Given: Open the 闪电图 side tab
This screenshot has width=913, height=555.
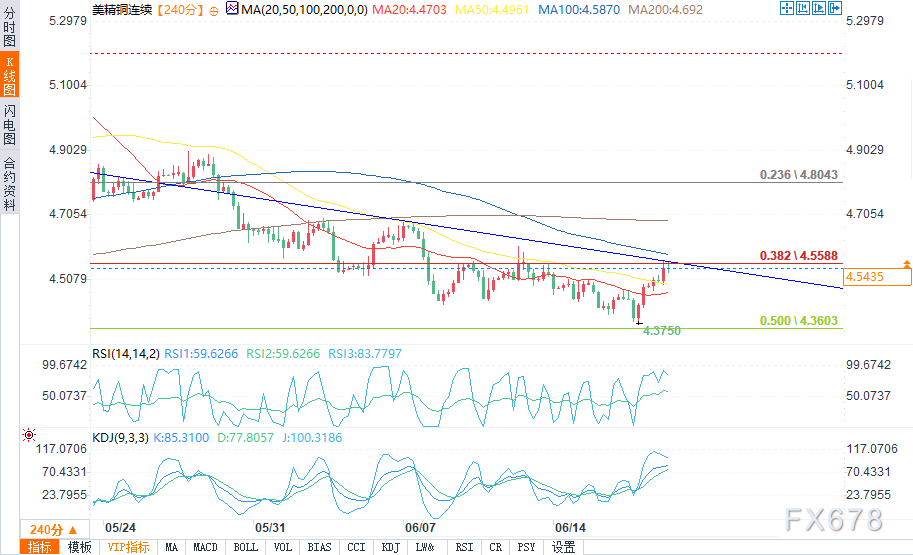Looking at the screenshot, I should [x=9, y=124].
